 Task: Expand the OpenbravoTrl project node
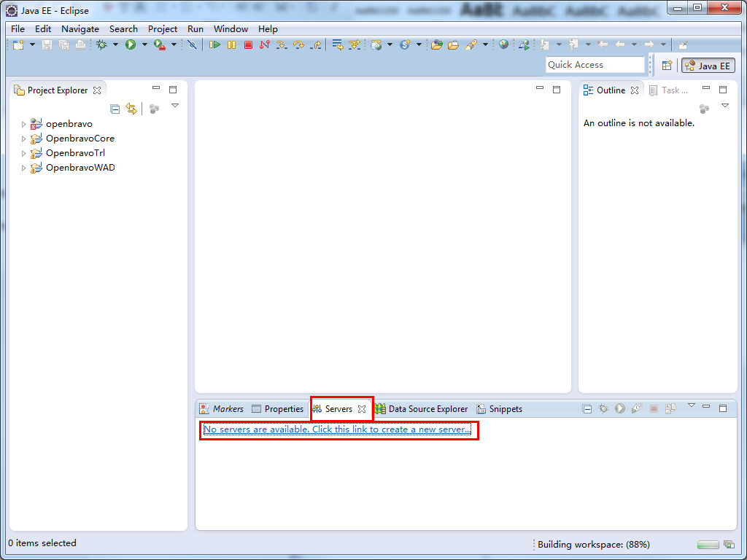coord(23,153)
